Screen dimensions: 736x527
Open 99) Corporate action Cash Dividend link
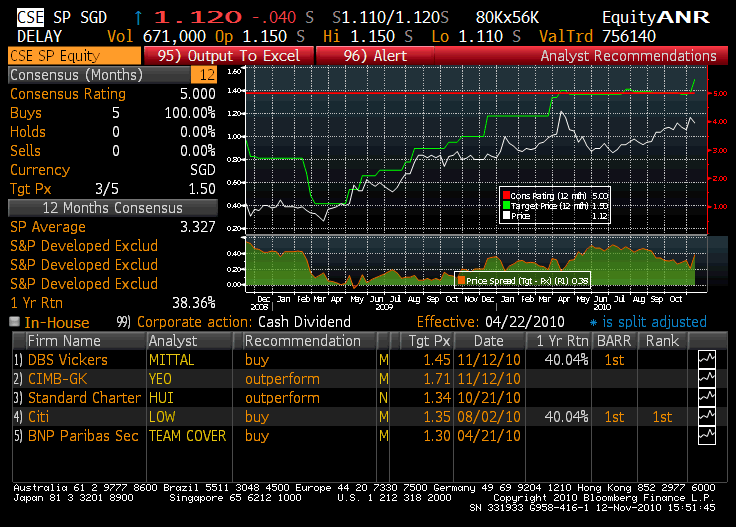tap(233, 322)
